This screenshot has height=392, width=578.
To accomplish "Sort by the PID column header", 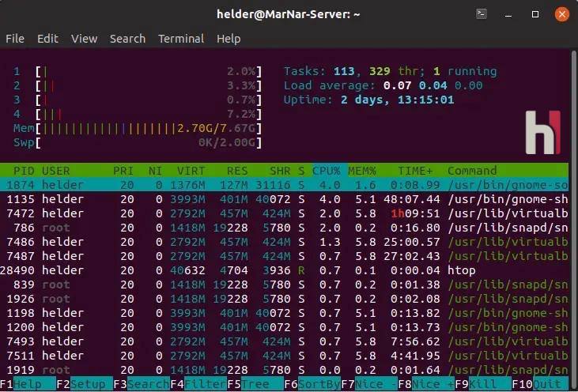I will coord(24,171).
